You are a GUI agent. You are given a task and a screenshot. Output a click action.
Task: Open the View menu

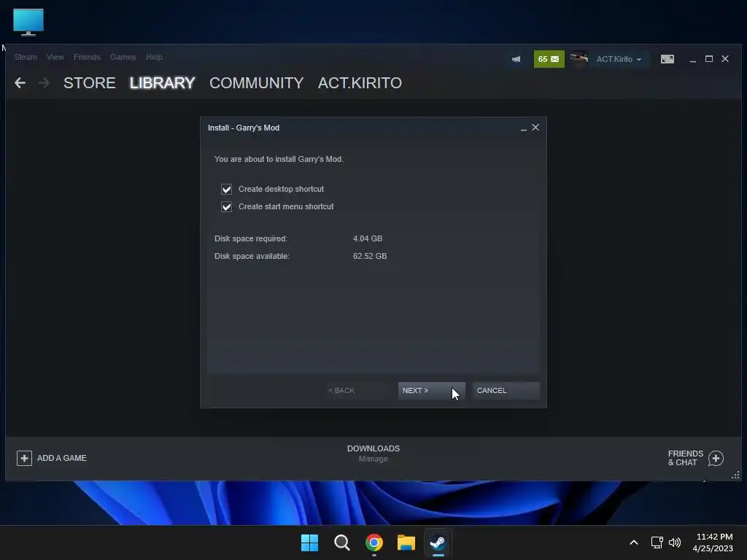tap(55, 57)
